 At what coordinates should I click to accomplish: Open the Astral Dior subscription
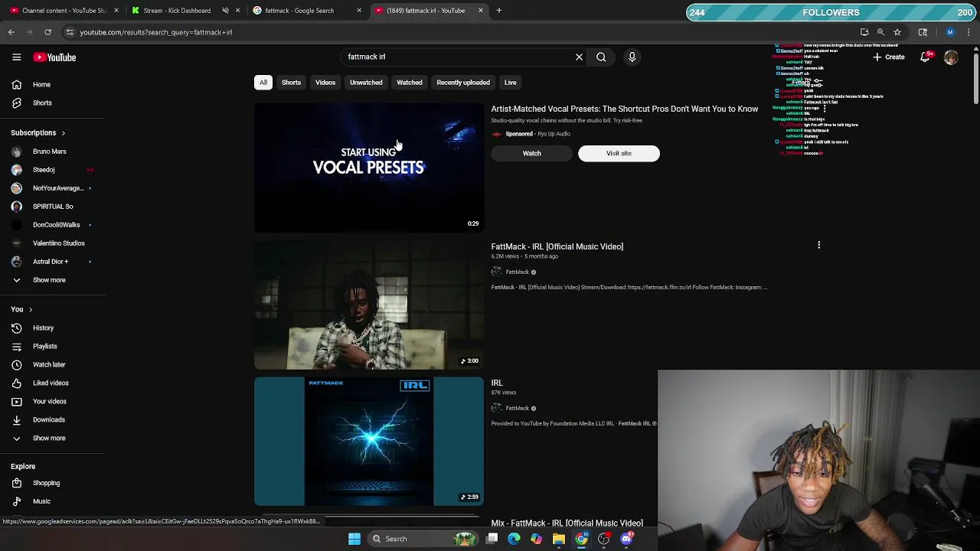tap(52, 262)
